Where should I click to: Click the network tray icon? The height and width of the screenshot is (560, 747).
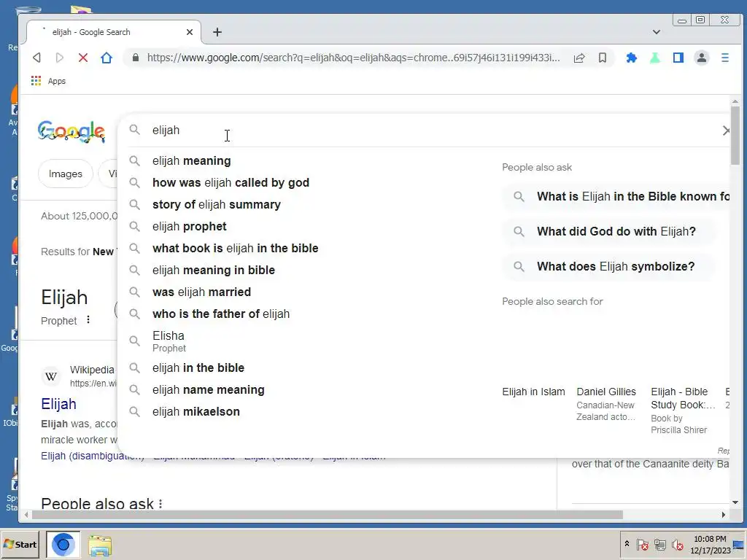click(659, 545)
